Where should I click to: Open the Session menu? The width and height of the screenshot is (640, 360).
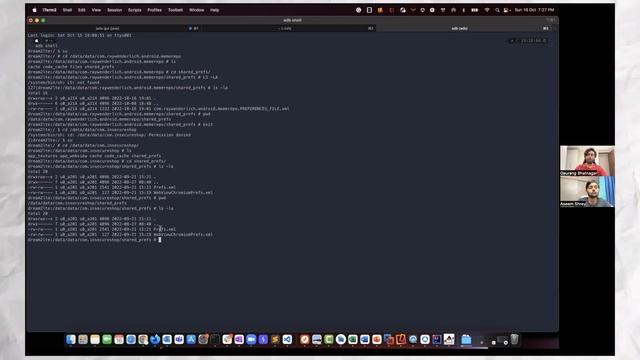coord(114,10)
